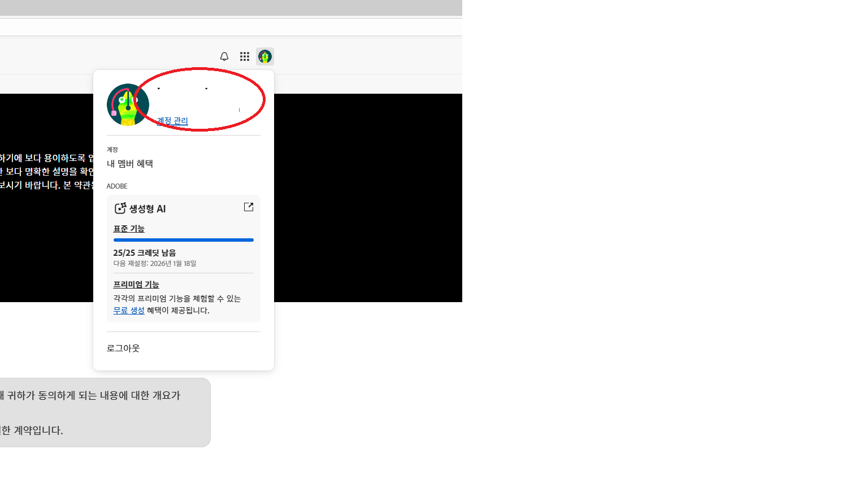Click the next reset date text
This screenshot has width=868, height=493.
[155, 264]
